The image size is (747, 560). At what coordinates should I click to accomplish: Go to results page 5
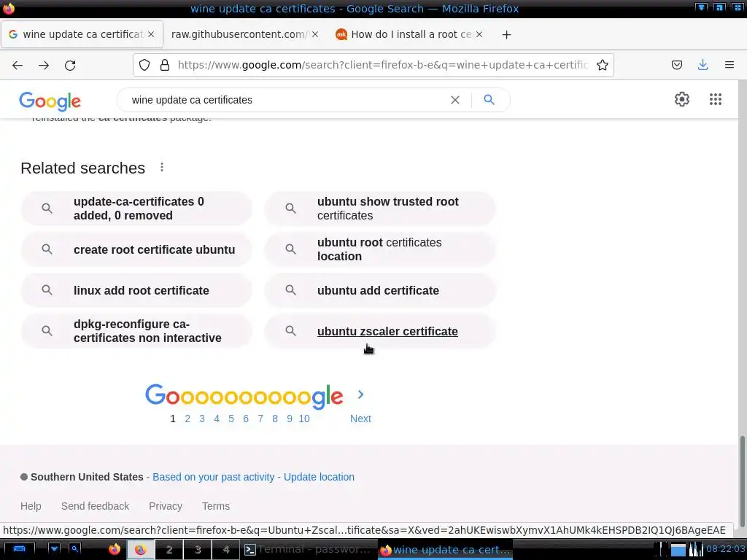(x=231, y=419)
